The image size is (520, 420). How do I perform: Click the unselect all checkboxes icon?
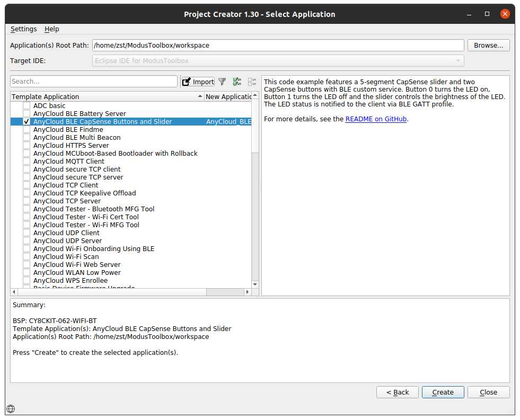click(252, 82)
